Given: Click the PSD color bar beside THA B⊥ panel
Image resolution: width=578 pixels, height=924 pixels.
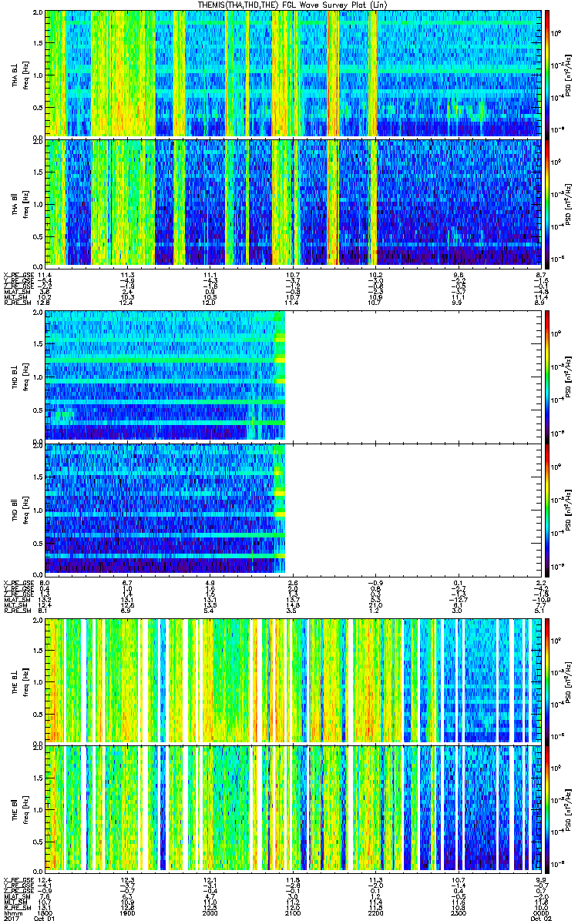Looking at the screenshot, I should pyautogui.click(x=548, y=73).
